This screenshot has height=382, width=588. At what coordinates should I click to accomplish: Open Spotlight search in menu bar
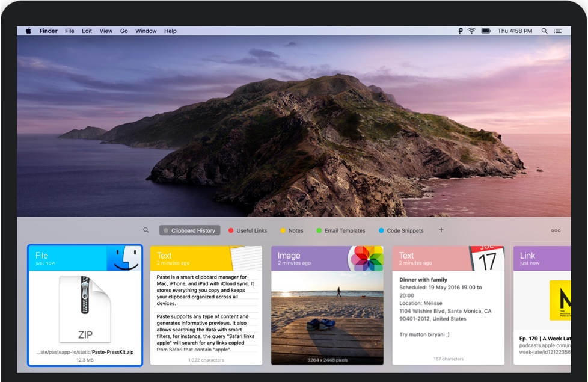(x=545, y=31)
